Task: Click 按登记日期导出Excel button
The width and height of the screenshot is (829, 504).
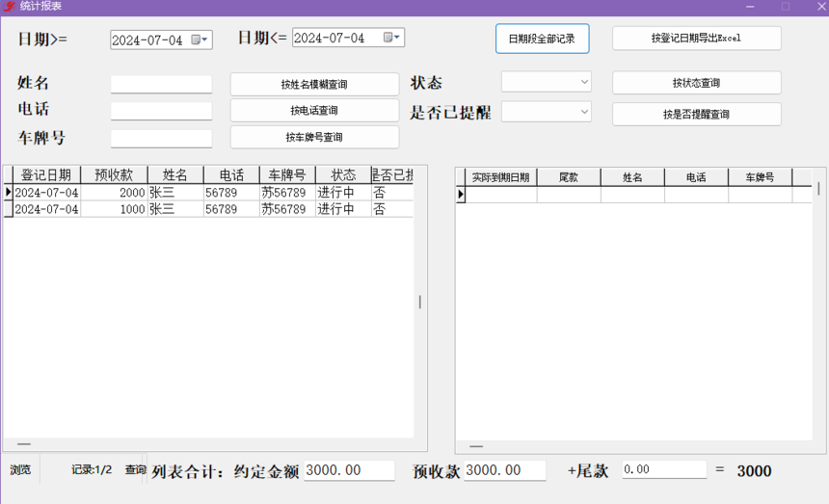Action: (x=696, y=39)
